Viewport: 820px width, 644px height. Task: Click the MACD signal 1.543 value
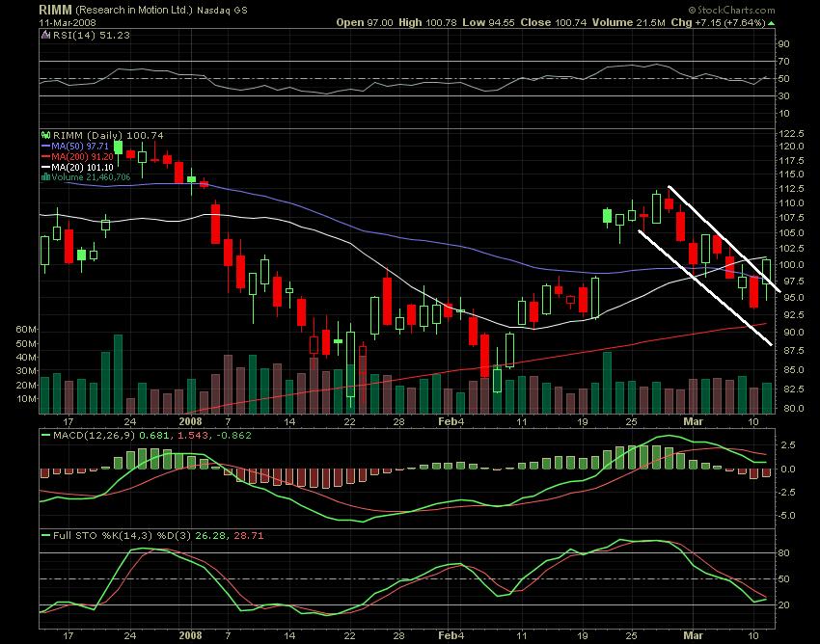point(193,435)
